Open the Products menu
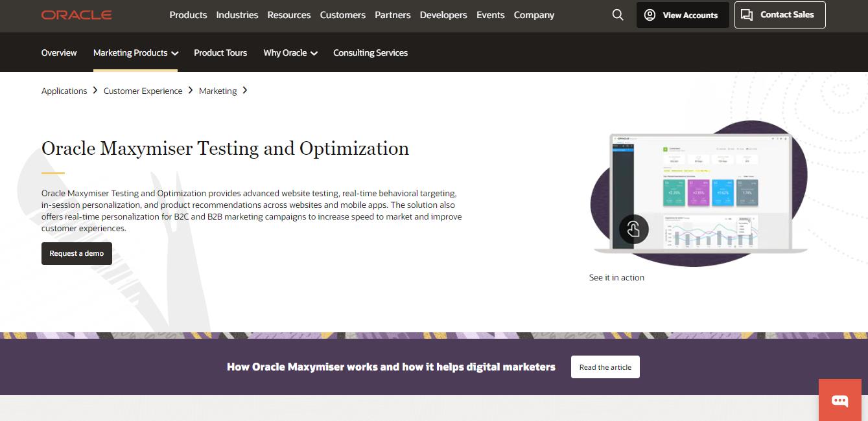868x421 pixels. click(x=188, y=15)
